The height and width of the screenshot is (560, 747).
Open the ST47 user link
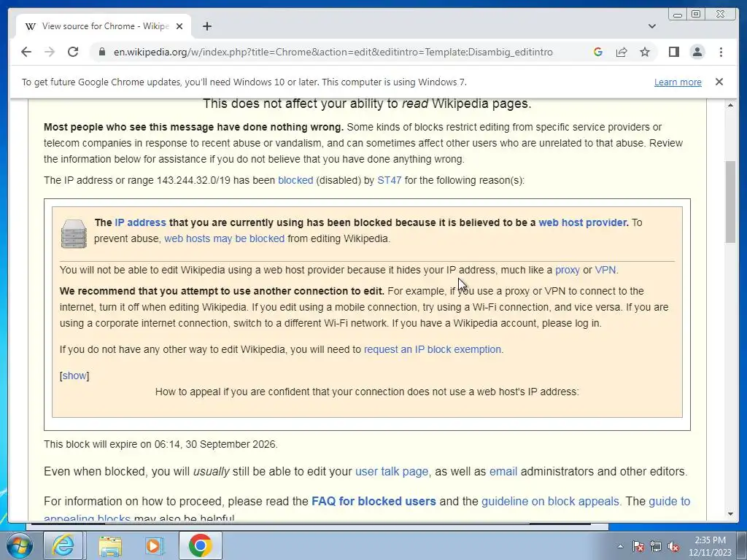point(390,181)
